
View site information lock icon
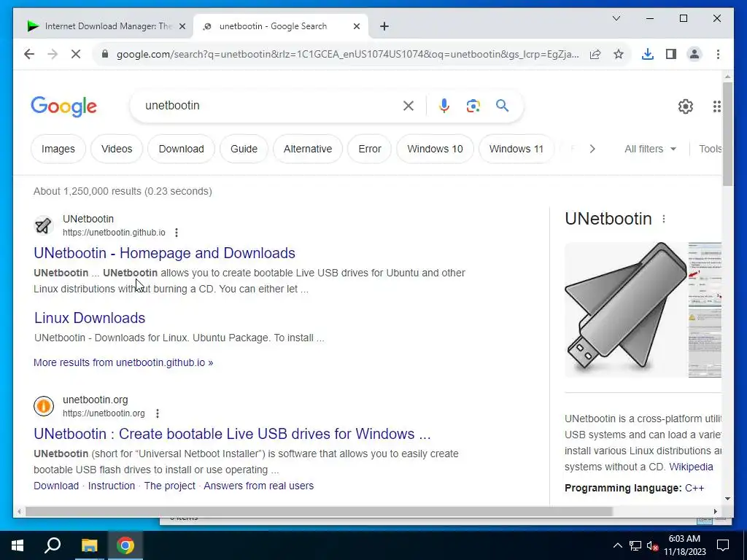point(105,54)
